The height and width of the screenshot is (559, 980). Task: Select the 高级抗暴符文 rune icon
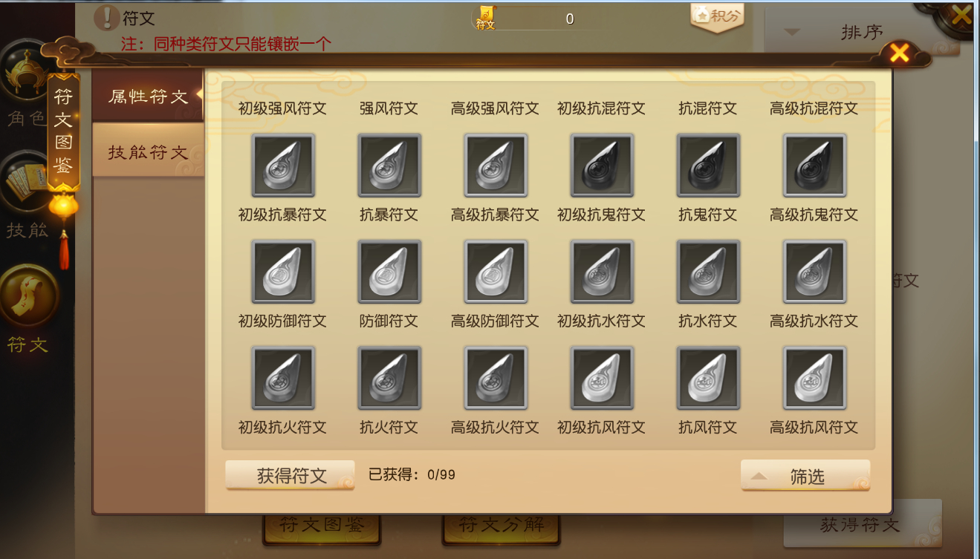point(496,166)
